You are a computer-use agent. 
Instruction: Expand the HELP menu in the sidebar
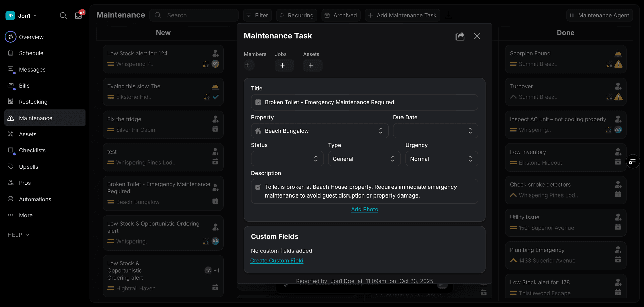[x=18, y=235]
